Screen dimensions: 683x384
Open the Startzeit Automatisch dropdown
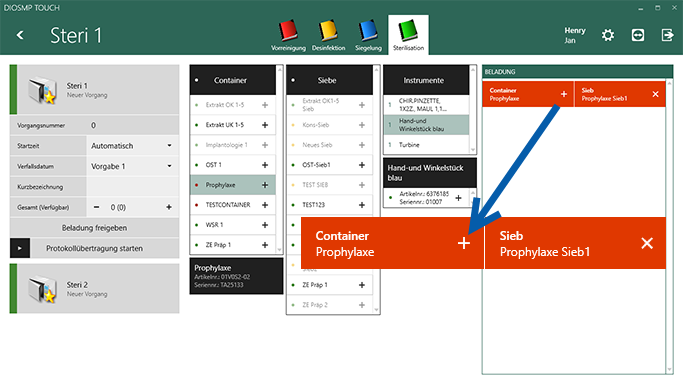coord(132,146)
